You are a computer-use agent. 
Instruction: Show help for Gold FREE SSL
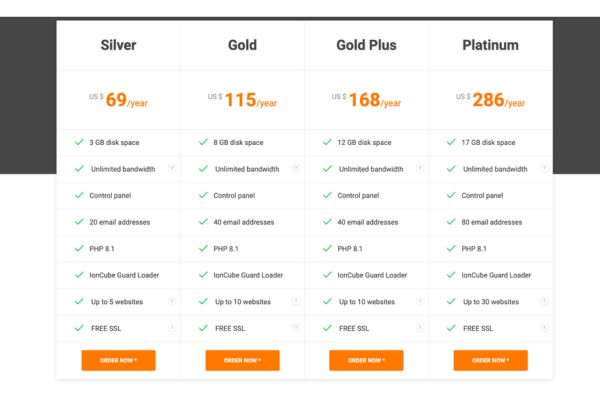pyautogui.click(x=296, y=328)
